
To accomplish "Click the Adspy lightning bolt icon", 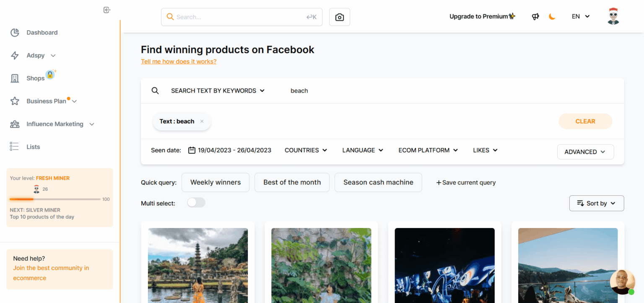I will click(15, 55).
